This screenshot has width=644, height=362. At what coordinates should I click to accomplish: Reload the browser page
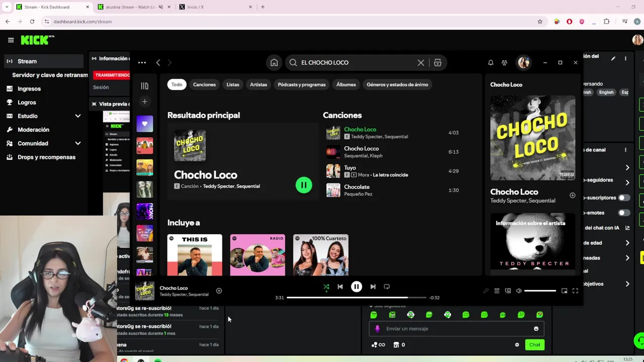coord(32,22)
